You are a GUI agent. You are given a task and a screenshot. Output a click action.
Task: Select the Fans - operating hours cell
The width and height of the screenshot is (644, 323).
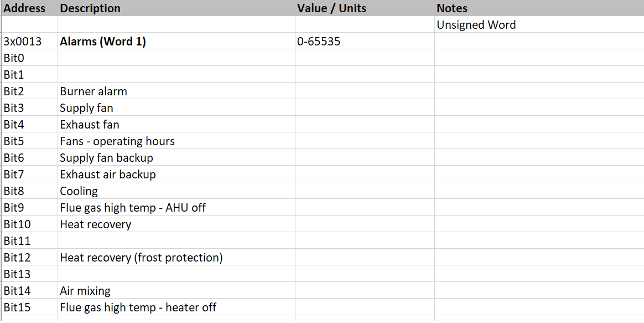coord(117,141)
